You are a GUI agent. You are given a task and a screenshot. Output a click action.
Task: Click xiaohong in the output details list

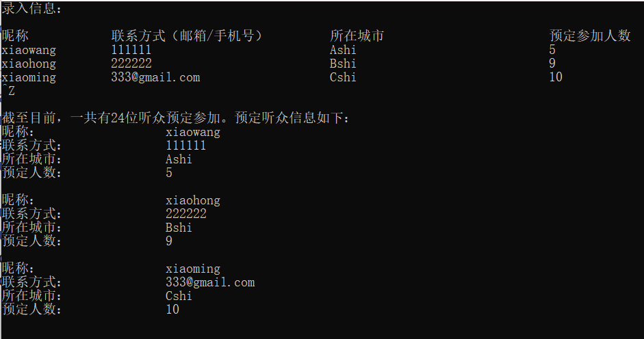pyautogui.click(x=193, y=200)
